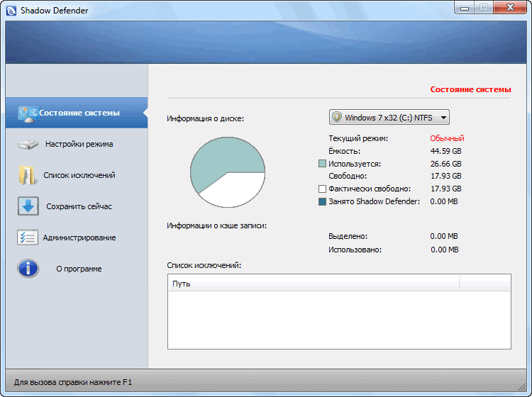Viewport: 532px width, 397px height.
Task: Click the status bar F1 help hint
Action: tap(73, 382)
